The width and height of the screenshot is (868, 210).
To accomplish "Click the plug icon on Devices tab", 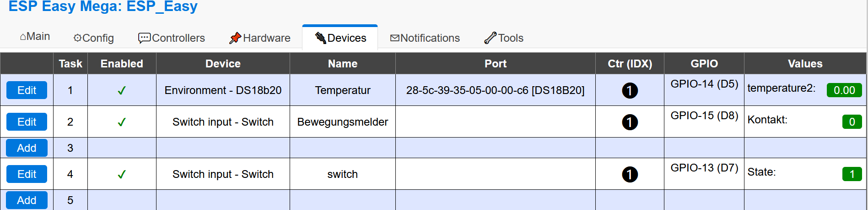I will (320, 38).
